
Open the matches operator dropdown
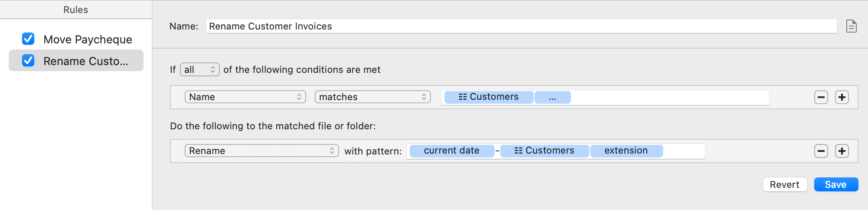pyautogui.click(x=372, y=97)
